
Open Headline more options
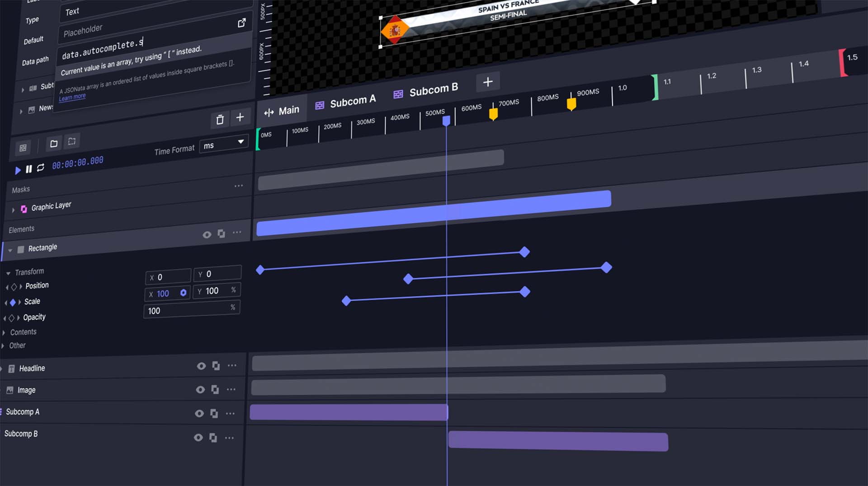click(232, 365)
